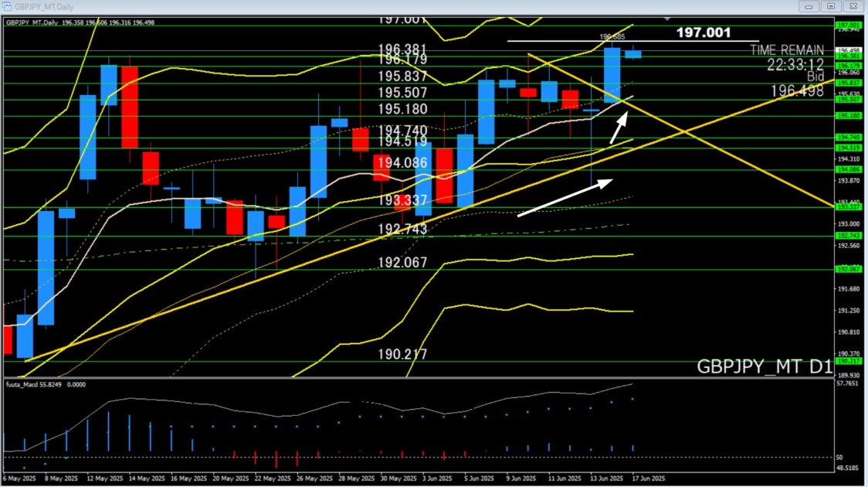The height and width of the screenshot is (487, 868).
Task: Click the GBPJPY_MT D1 watermark label
Action: pyautogui.click(x=764, y=366)
